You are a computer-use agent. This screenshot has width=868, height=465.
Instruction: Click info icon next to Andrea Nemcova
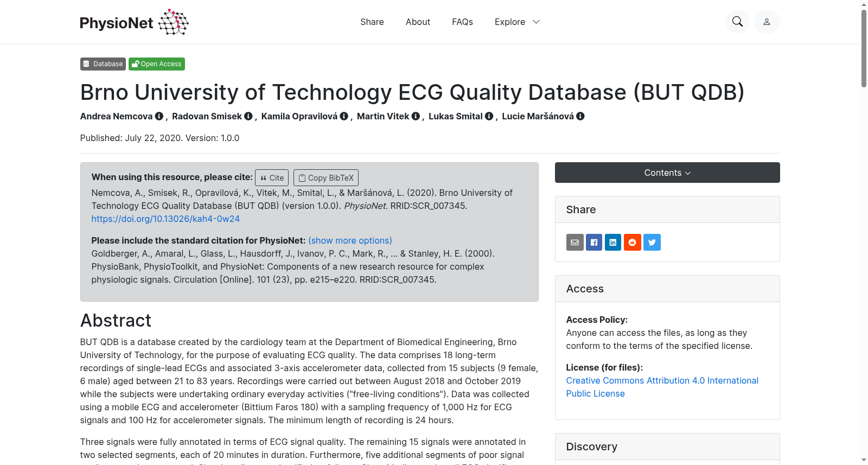[x=159, y=116]
